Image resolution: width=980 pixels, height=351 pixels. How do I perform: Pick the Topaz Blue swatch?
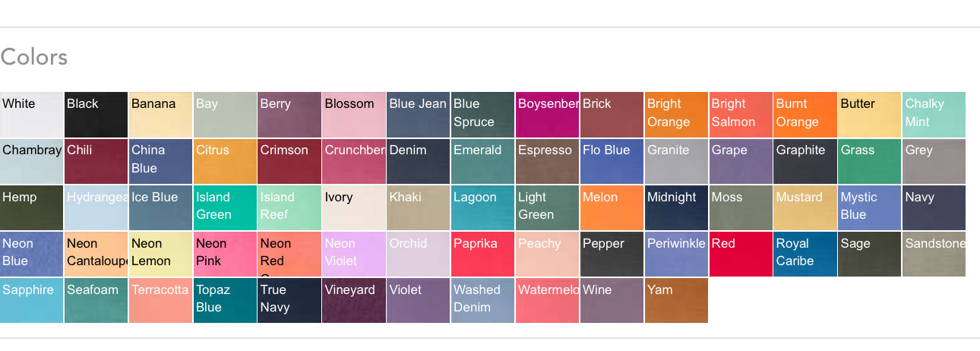point(225,301)
